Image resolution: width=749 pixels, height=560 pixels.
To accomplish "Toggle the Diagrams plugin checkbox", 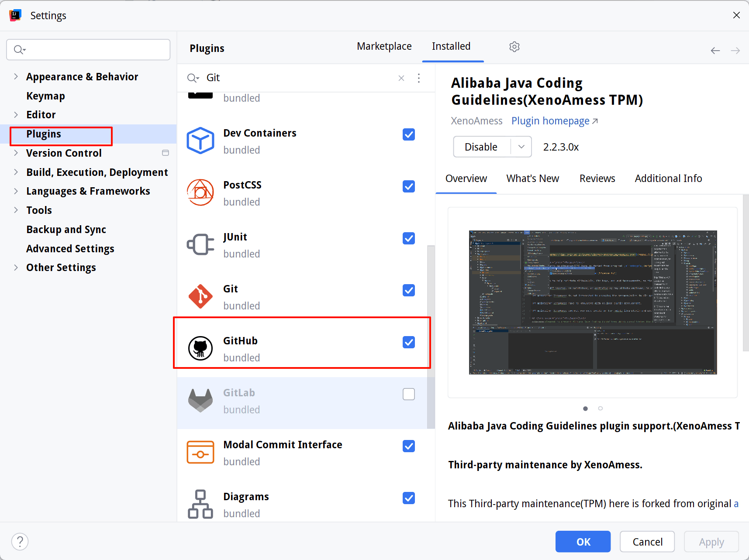I will pos(409,498).
